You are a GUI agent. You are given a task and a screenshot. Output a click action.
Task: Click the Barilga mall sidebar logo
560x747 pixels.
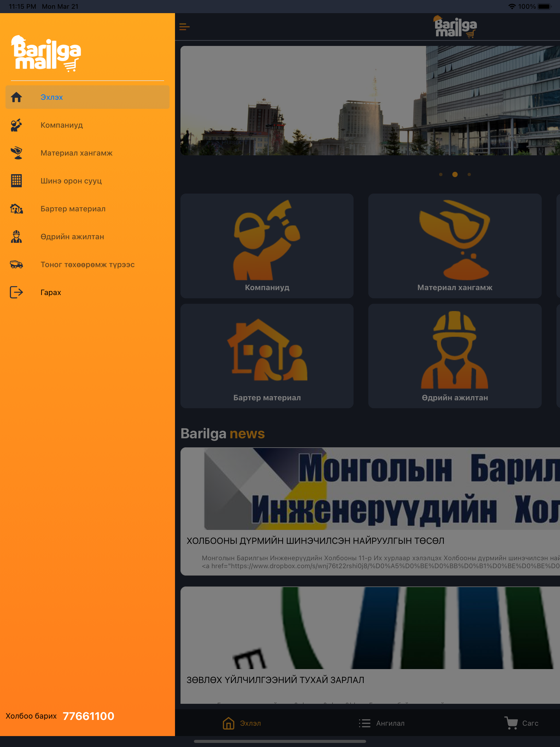pos(46,53)
